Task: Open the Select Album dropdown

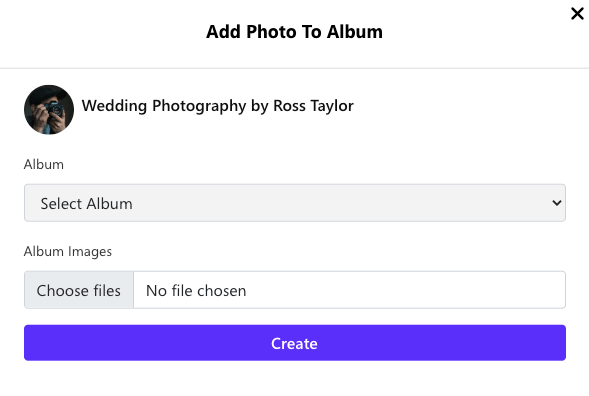Action: [295, 203]
